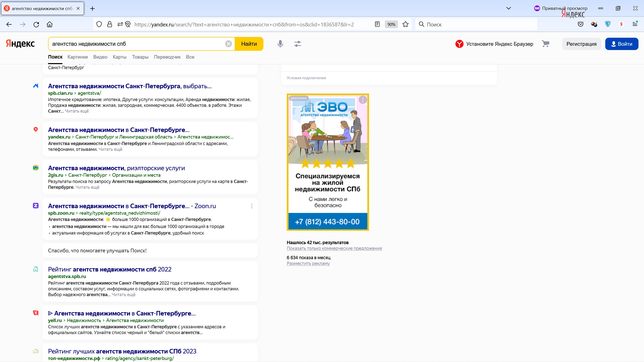The width and height of the screenshot is (644, 362).
Task: Click Установите Яндекс Браузер link
Action: coord(494,44)
